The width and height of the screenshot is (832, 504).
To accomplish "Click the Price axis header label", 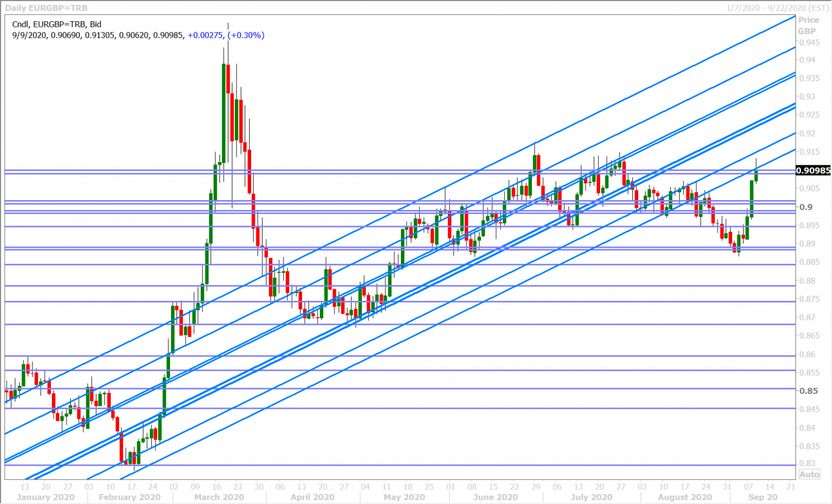I will [809, 20].
